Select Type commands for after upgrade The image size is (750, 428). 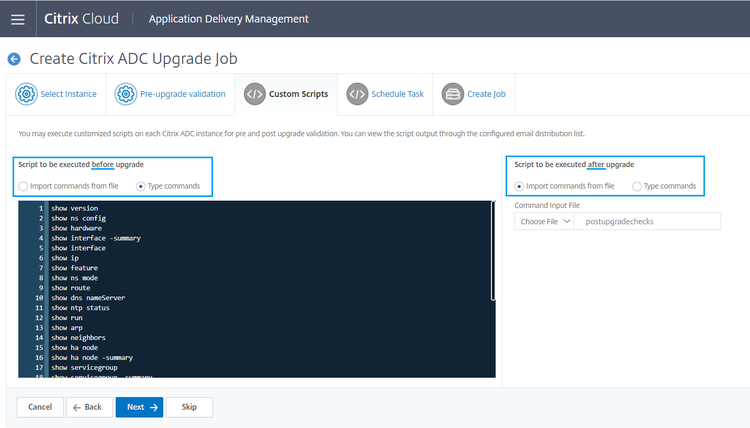tap(637, 186)
